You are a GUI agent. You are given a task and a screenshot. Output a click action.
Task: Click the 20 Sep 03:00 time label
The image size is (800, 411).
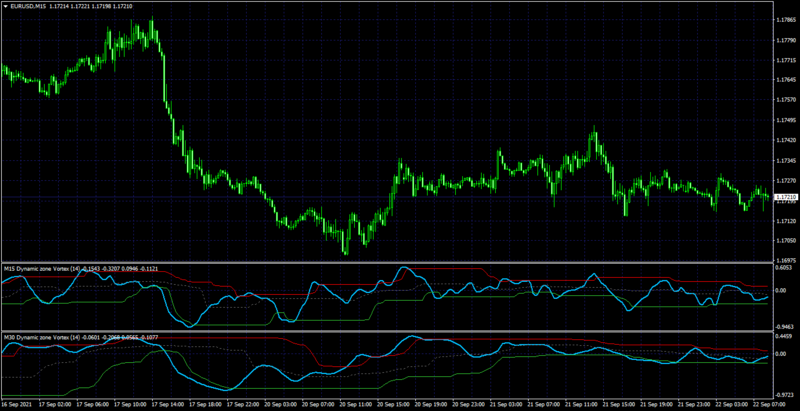[281, 403]
